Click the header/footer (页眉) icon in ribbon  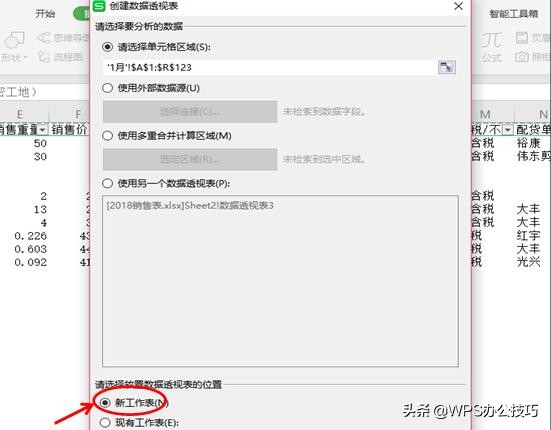(522, 38)
